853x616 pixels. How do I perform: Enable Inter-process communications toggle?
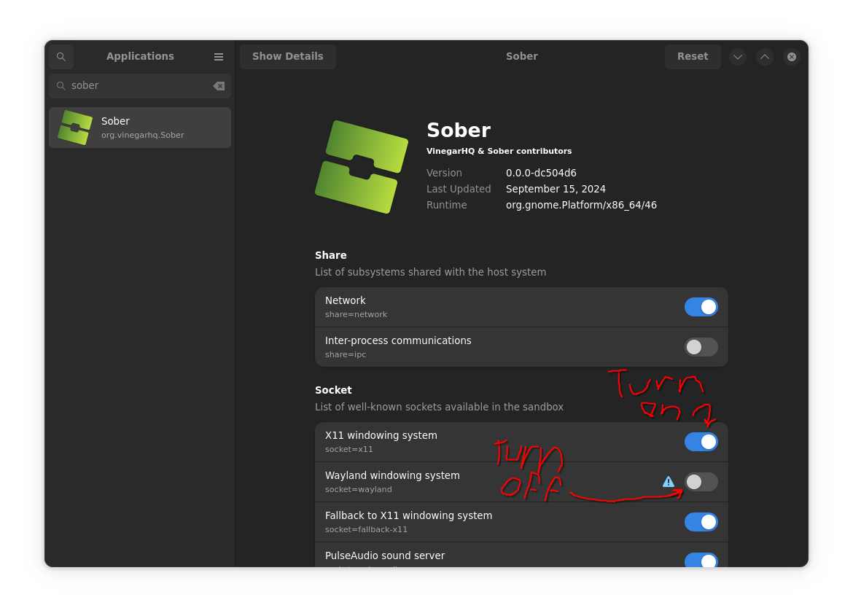701,347
